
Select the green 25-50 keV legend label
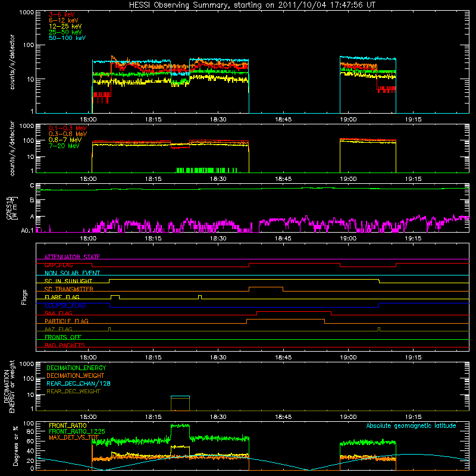coord(65,32)
